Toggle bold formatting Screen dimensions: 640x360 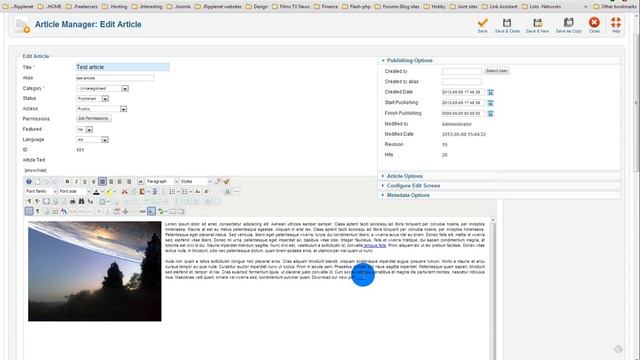click(67, 181)
